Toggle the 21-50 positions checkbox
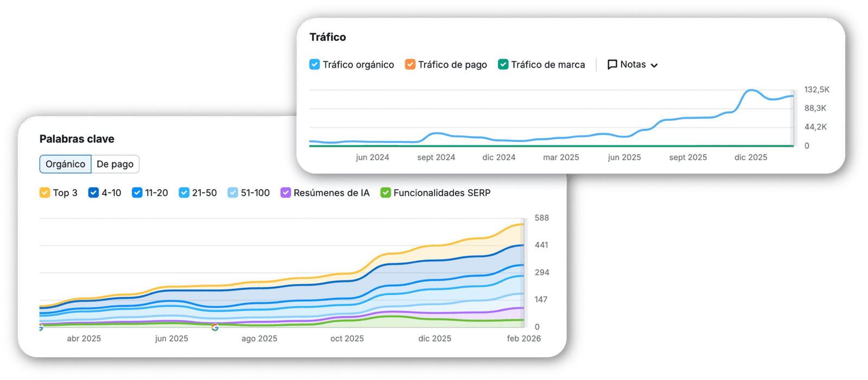The height and width of the screenshot is (380, 868). (184, 193)
